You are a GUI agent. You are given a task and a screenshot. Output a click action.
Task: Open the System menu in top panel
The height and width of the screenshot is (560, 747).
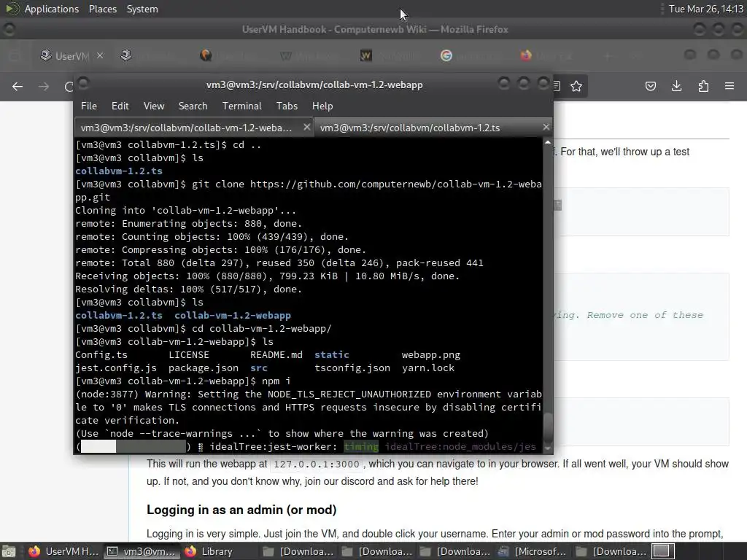pyautogui.click(x=142, y=9)
